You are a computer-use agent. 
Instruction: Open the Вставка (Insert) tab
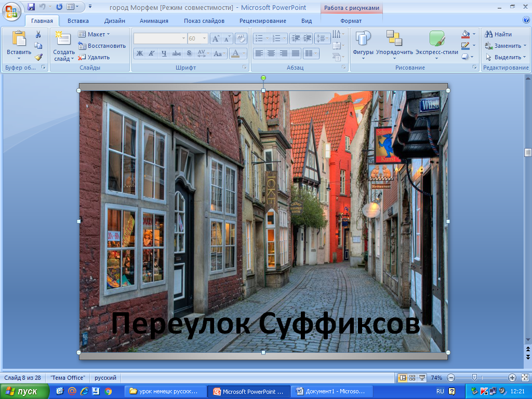(x=78, y=21)
